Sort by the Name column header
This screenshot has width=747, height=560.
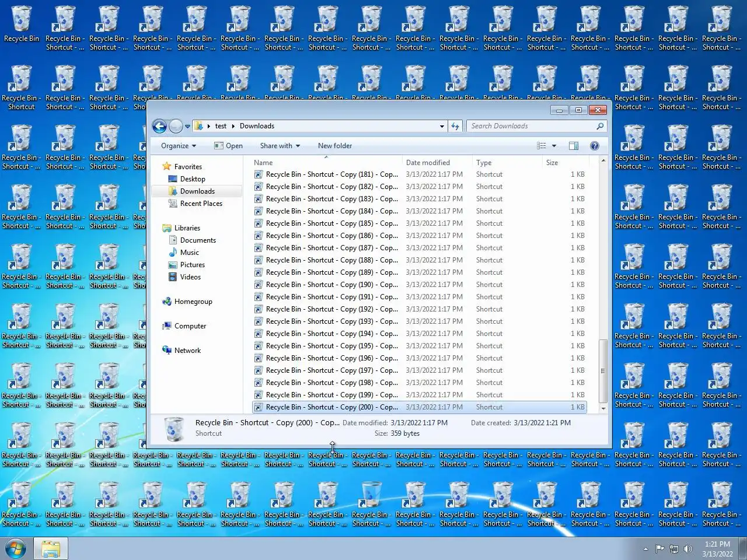pos(326,163)
